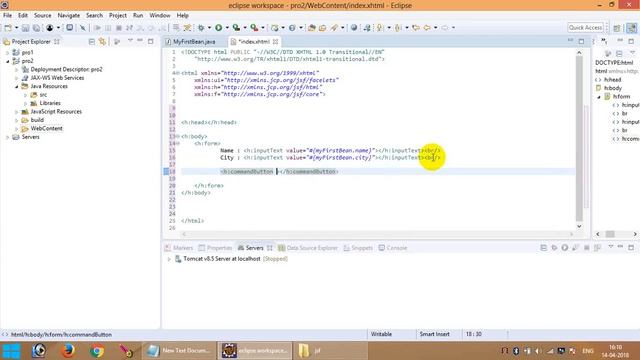Close the index.xhtml editor tab
The height and width of the screenshot is (360, 640).
pos(276,42)
